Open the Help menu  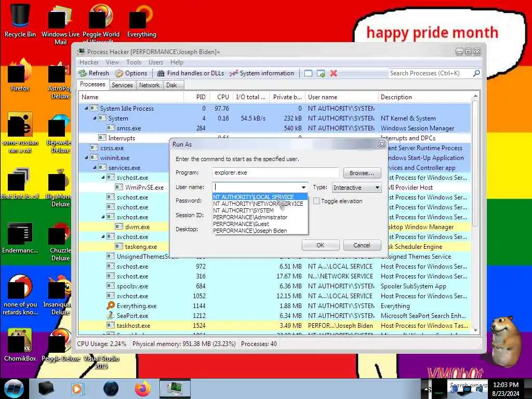[x=177, y=62]
